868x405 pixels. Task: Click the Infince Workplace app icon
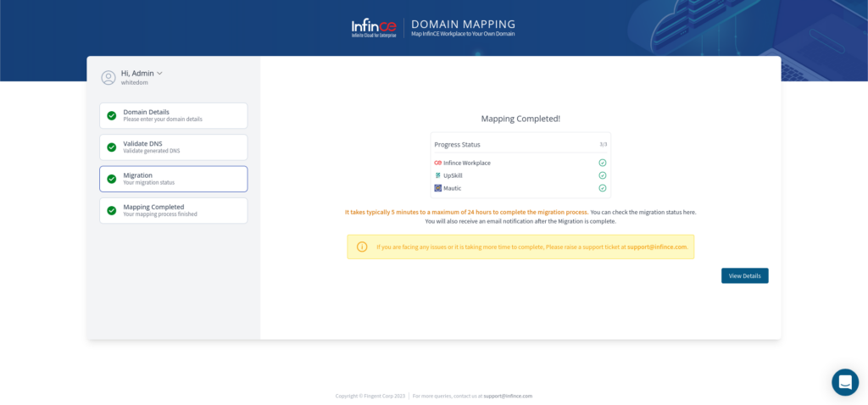coord(438,163)
